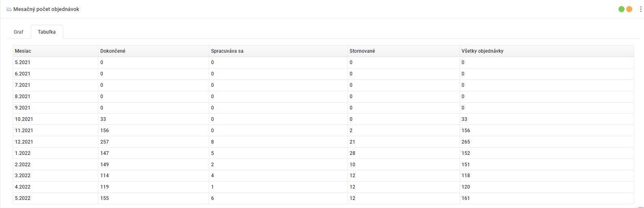
Task: Click the area chart icon beside the title
Action: 9,9
